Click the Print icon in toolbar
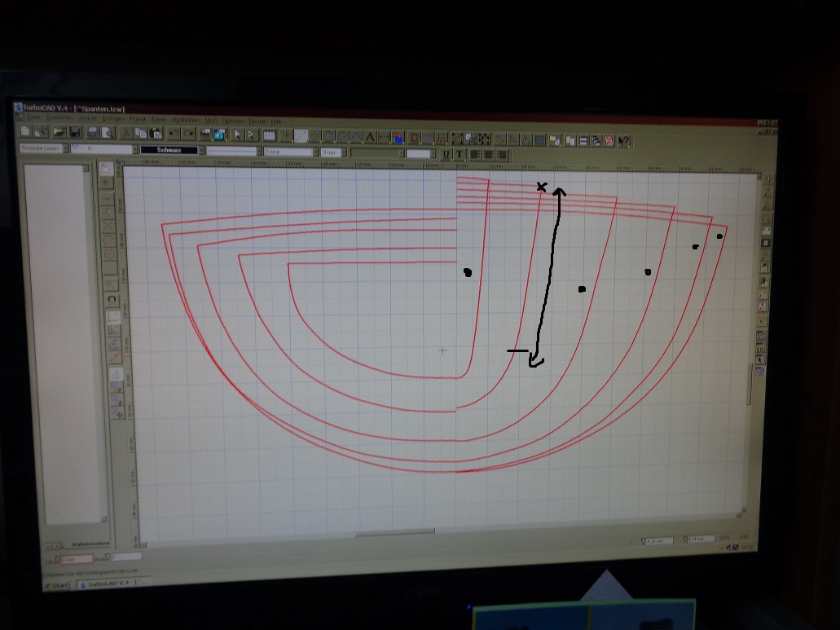The image size is (840, 630). point(93,132)
